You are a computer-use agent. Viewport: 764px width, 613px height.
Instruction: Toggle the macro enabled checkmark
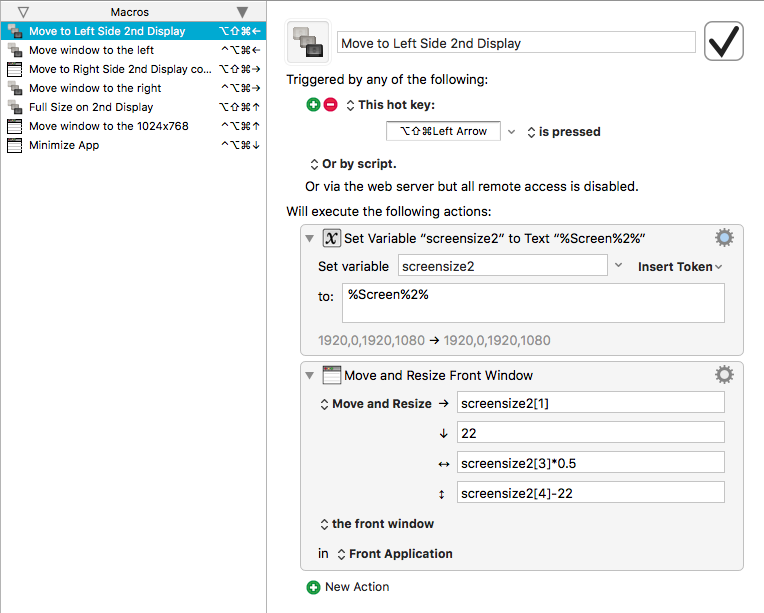pos(724,41)
